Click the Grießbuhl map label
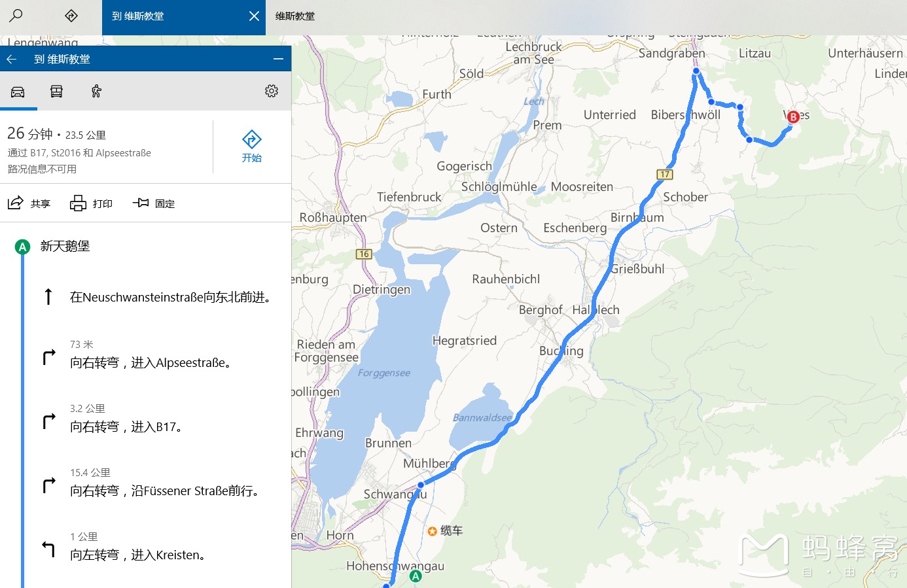 [x=637, y=269]
